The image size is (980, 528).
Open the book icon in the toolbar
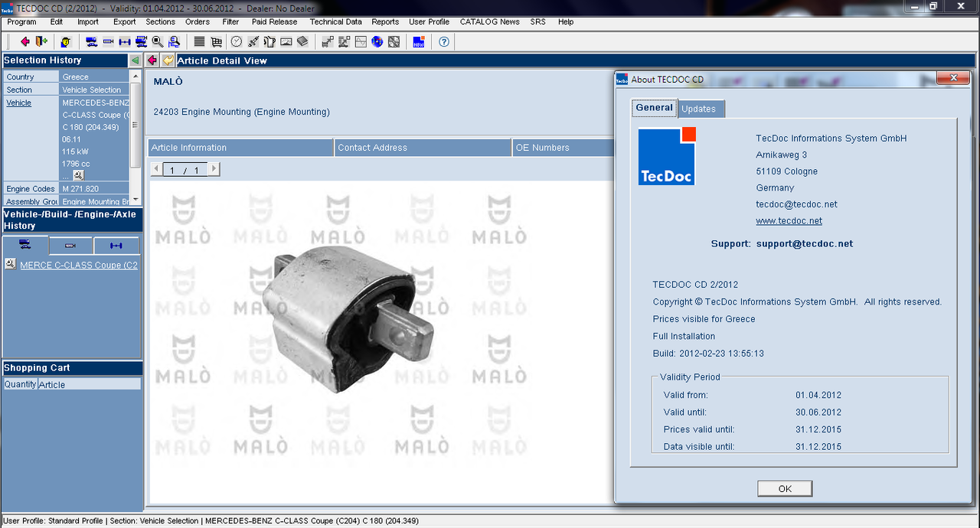point(302,41)
